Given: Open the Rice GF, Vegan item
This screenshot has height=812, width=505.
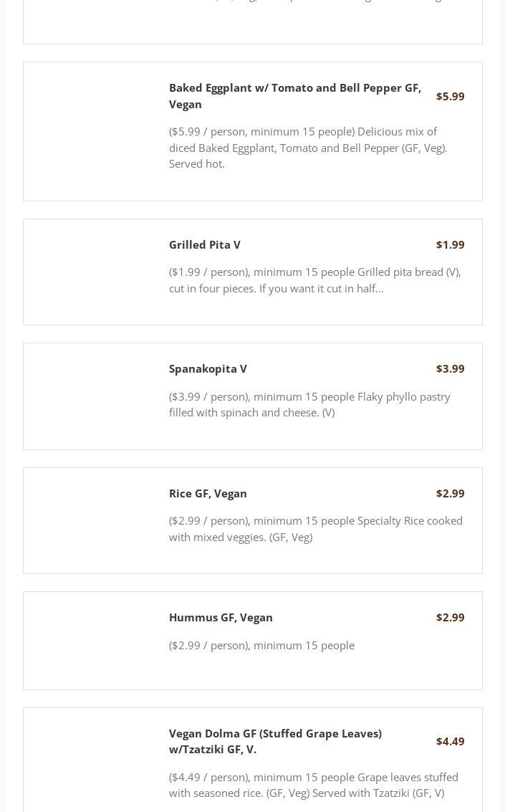Looking at the screenshot, I should 208,493.
